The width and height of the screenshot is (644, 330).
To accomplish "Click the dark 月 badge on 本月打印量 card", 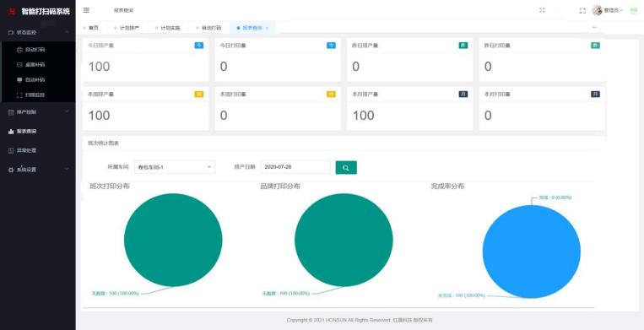I will (x=595, y=95).
